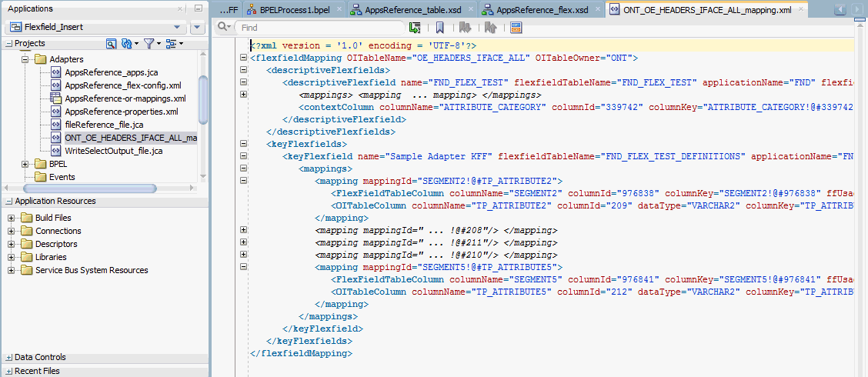The width and height of the screenshot is (868, 377).
Task: Click the Refresh projects icon
Action: coord(126,43)
